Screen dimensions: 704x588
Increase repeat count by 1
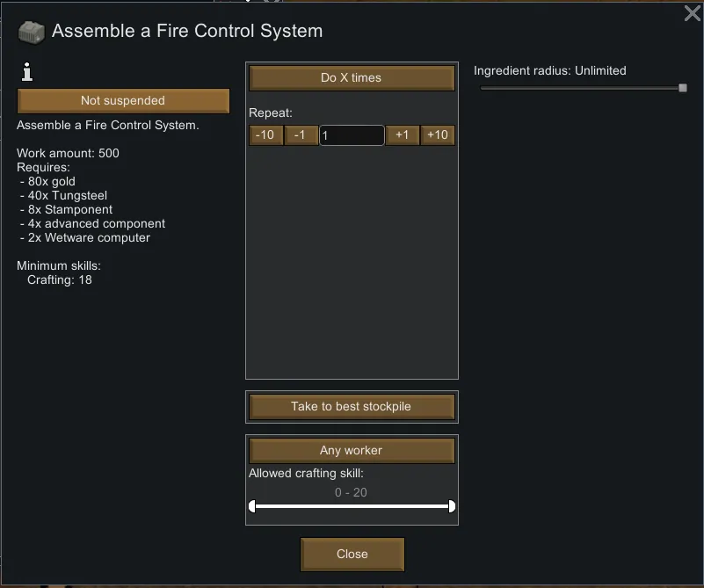pos(402,135)
